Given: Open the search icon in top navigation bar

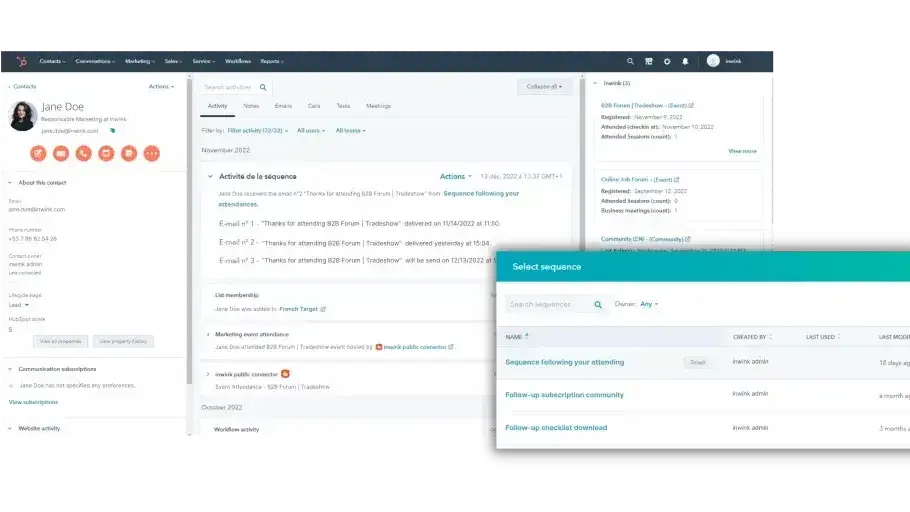Looking at the screenshot, I should pyautogui.click(x=630, y=61).
